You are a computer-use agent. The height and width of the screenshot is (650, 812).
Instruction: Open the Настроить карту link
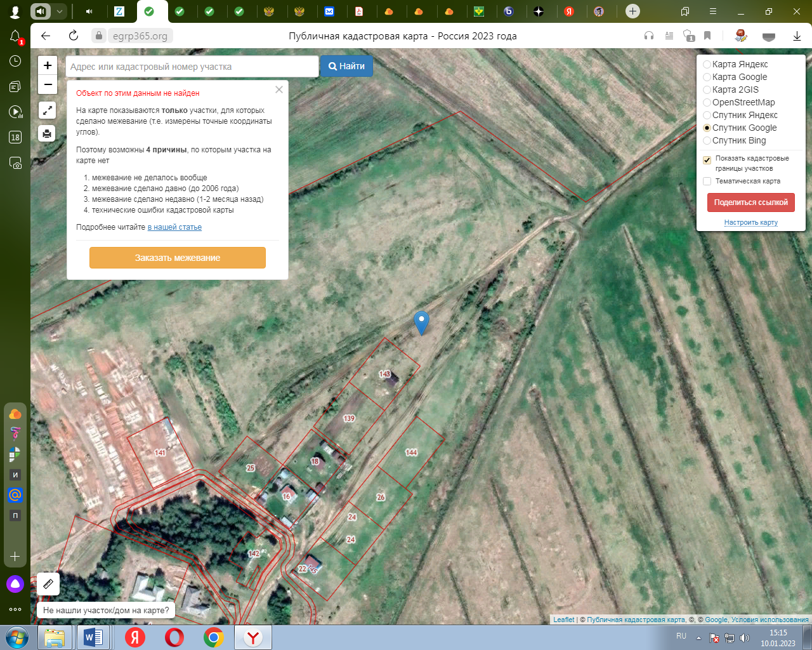tap(751, 222)
